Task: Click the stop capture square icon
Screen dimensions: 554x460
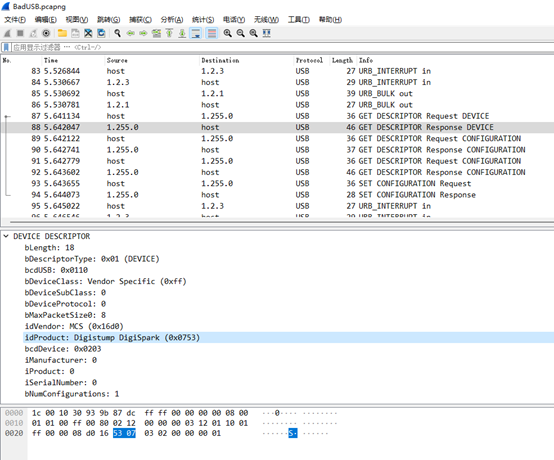Action: [20, 33]
